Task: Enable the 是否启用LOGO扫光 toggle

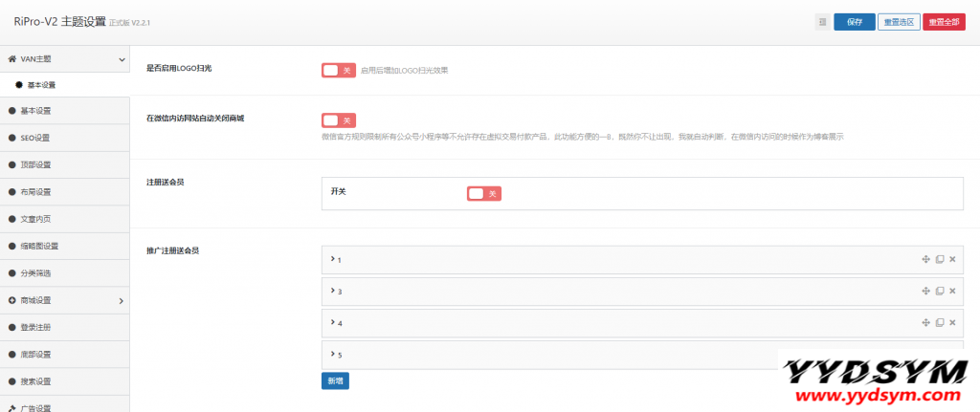Action: point(339,70)
